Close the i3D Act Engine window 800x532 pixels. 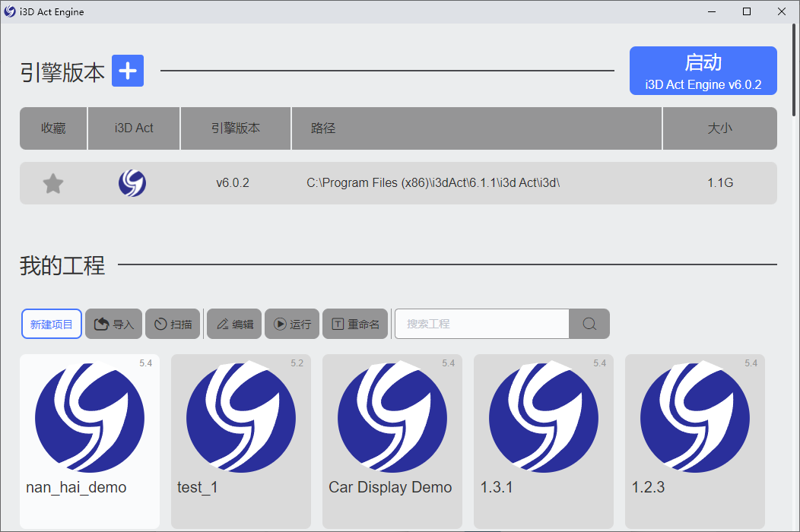click(781, 11)
